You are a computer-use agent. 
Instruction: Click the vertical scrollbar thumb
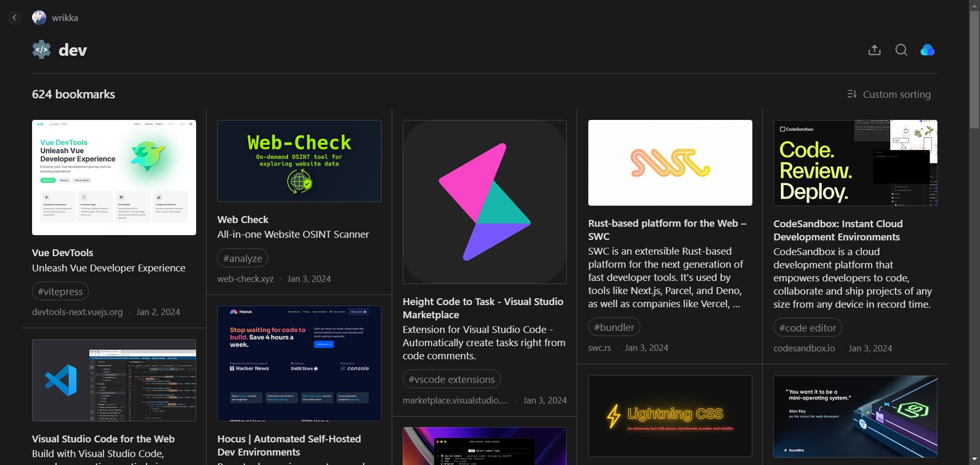[x=974, y=68]
